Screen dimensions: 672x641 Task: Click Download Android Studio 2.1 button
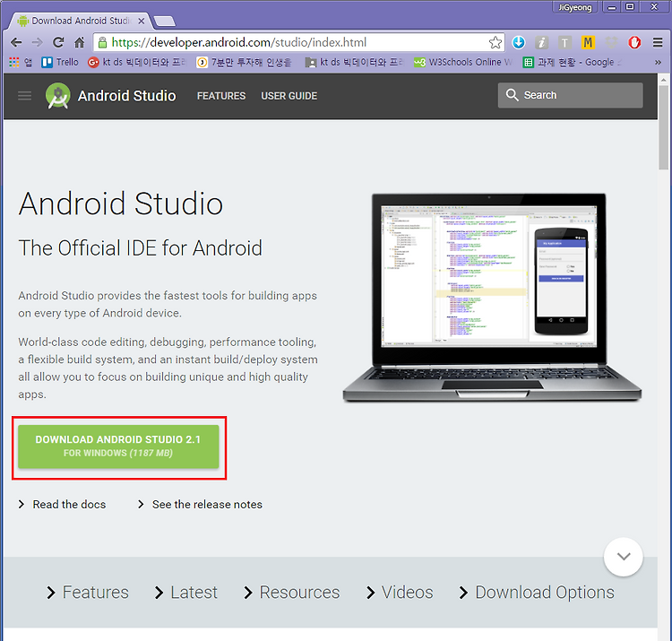coord(118,446)
